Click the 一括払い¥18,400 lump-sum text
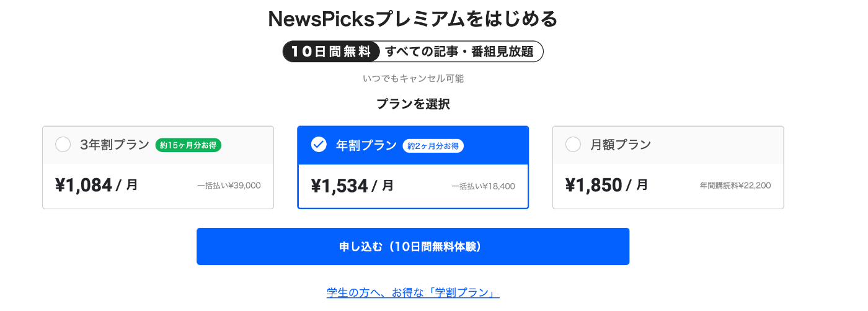 coord(483,186)
